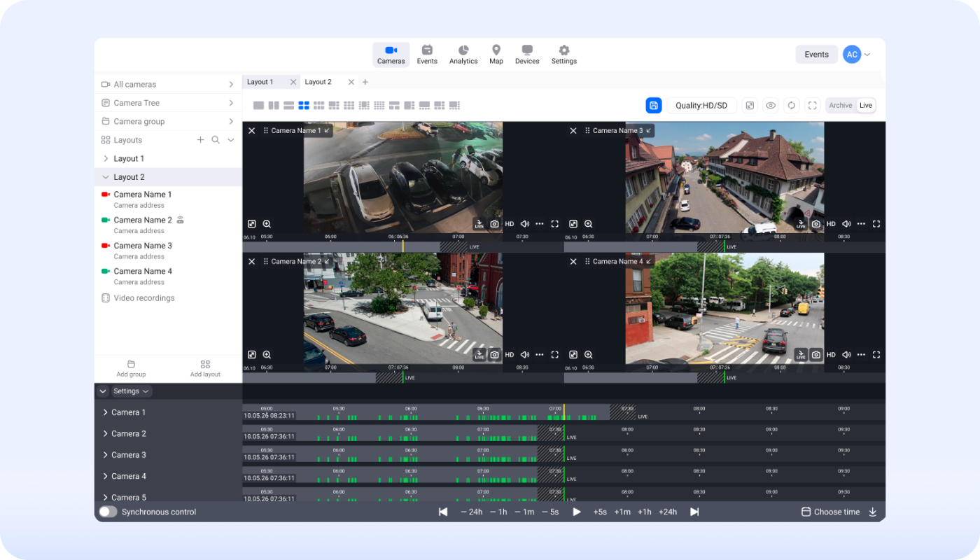The width and height of the screenshot is (980, 560).
Task: Click the Add layout button
Action: tap(205, 369)
